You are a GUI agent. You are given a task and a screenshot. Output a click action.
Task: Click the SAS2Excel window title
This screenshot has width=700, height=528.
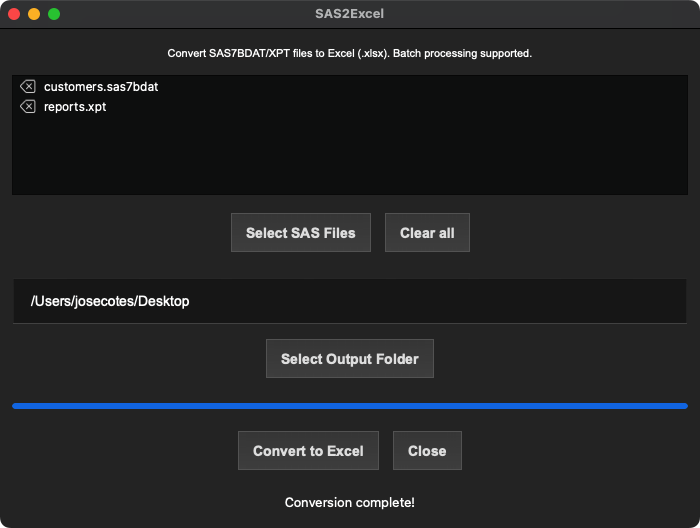coord(350,14)
